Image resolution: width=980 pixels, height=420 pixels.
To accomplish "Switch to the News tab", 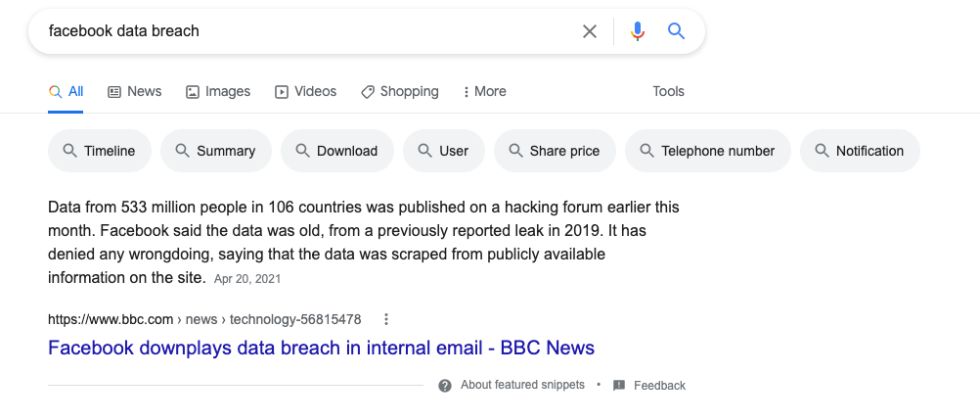I will tap(135, 91).
